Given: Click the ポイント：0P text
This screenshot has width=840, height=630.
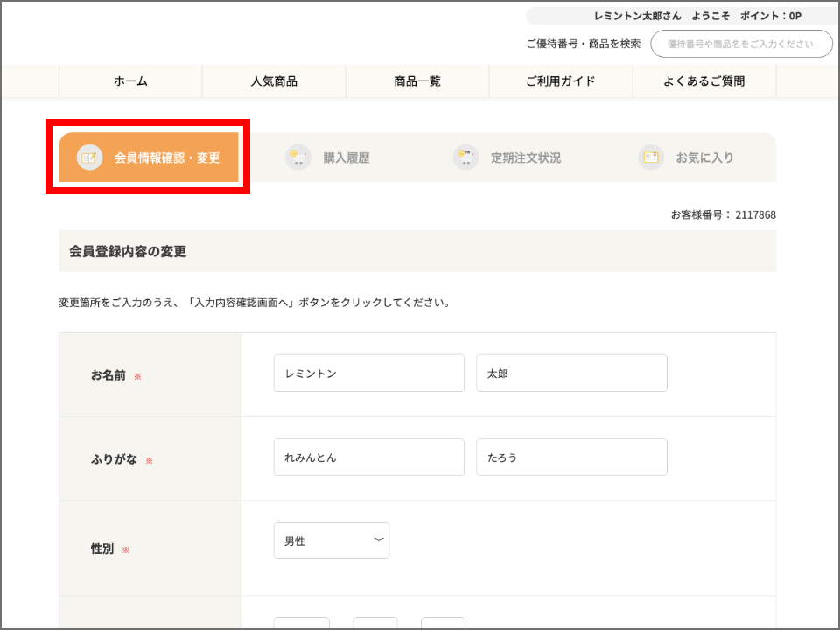Looking at the screenshot, I should pos(771,16).
